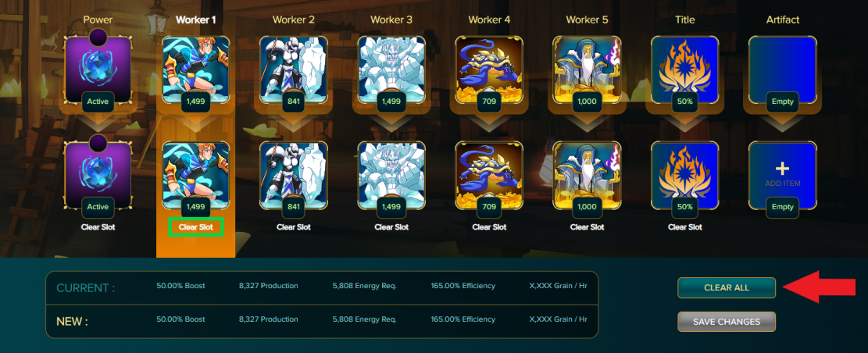This screenshot has width=868, height=353.
Task: Select the Worker 1 column header
Action: (x=195, y=20)
